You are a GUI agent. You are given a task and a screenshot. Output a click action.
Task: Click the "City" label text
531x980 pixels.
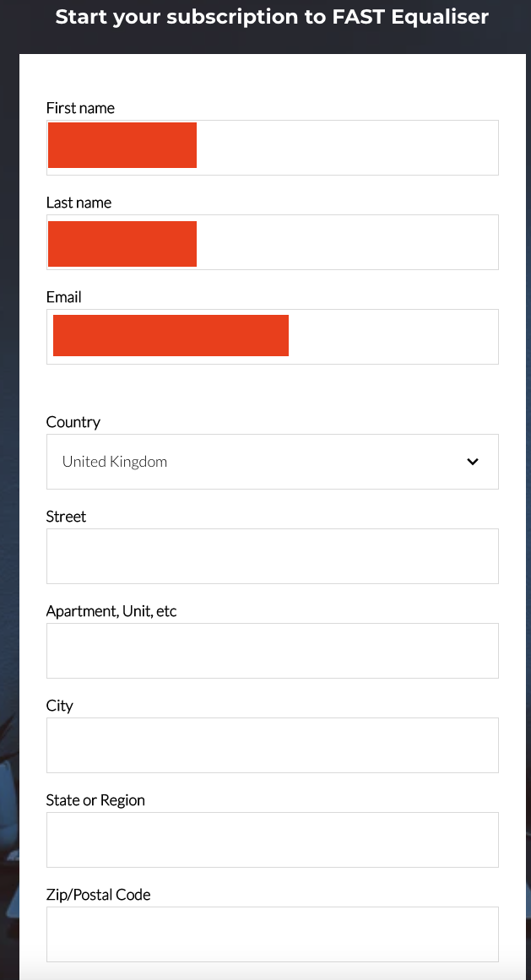tap(59, 706)
